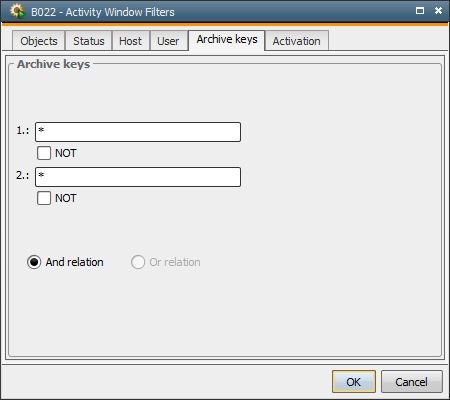The image size is (450, 400).
Task: Click the "2.:" field label
Action: [x=22, y=175]
